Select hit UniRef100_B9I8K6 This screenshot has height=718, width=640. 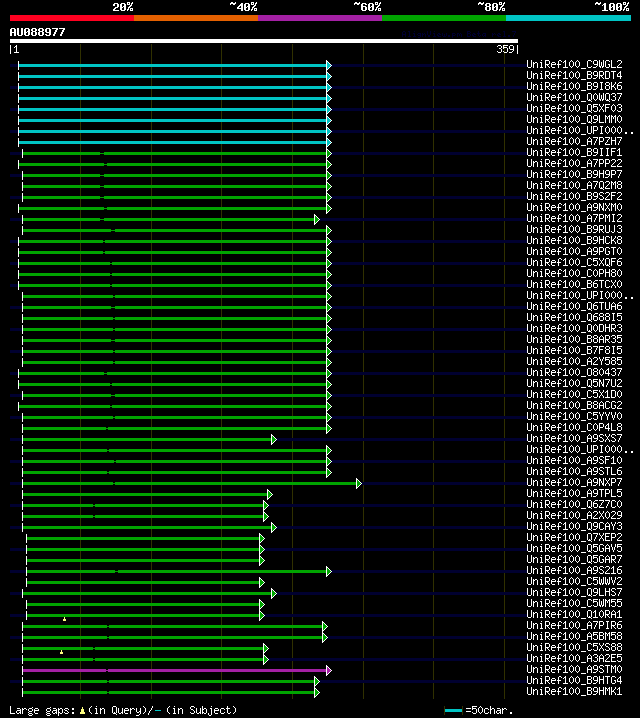[x=574, y=86]
